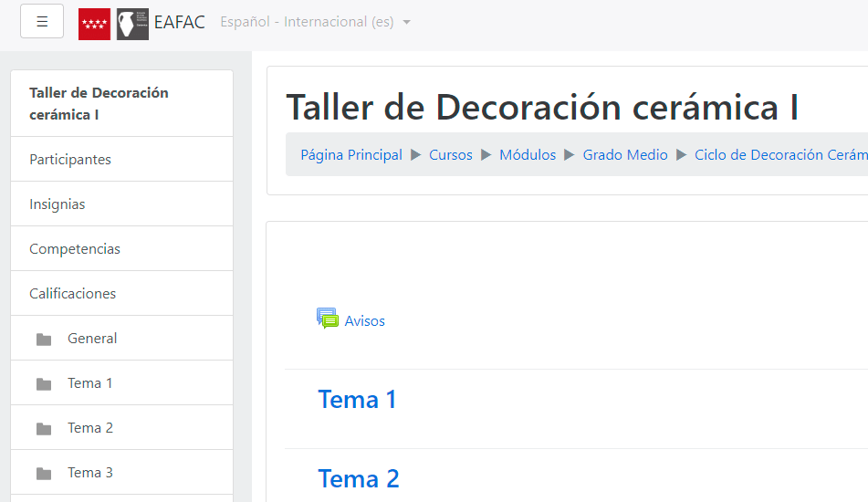Click the Avisos forum speech-bubble icon
Screen dimensions: 868x502
click(327, 319)
